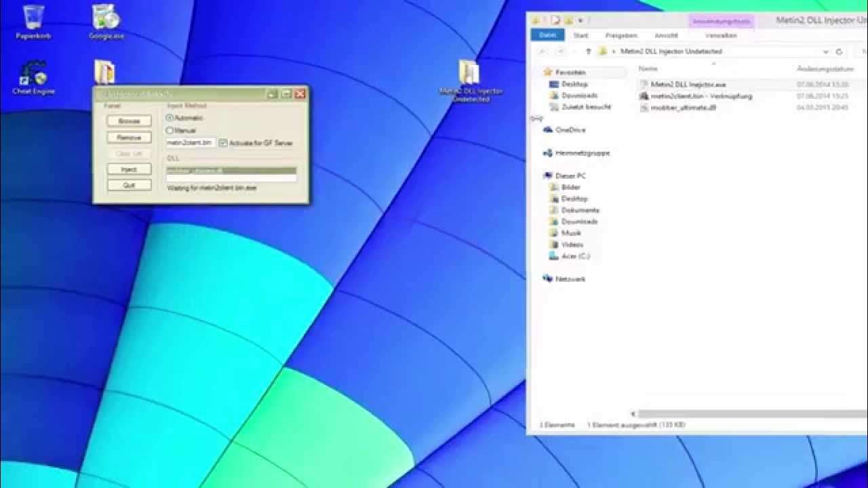Click date of mobber_ultimate.dll row
Screen dimensions: 868x488
pos(823,108)
